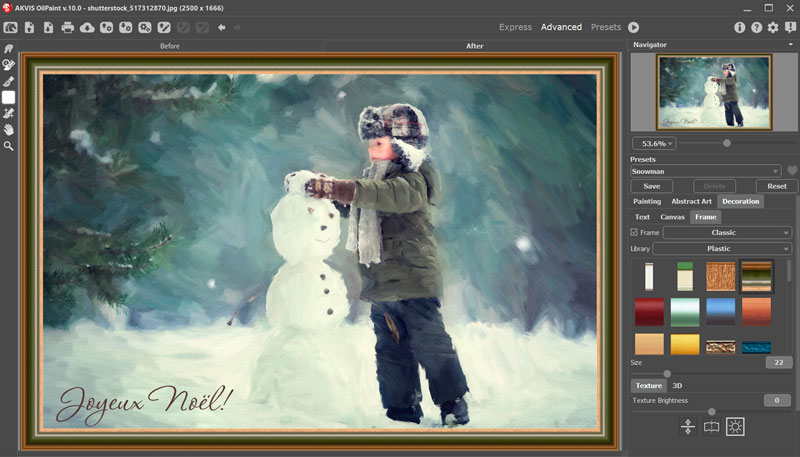Screen dimensions: 800x457
Task: Uncheck the Frame checkbox
Action: click(634, 233)
